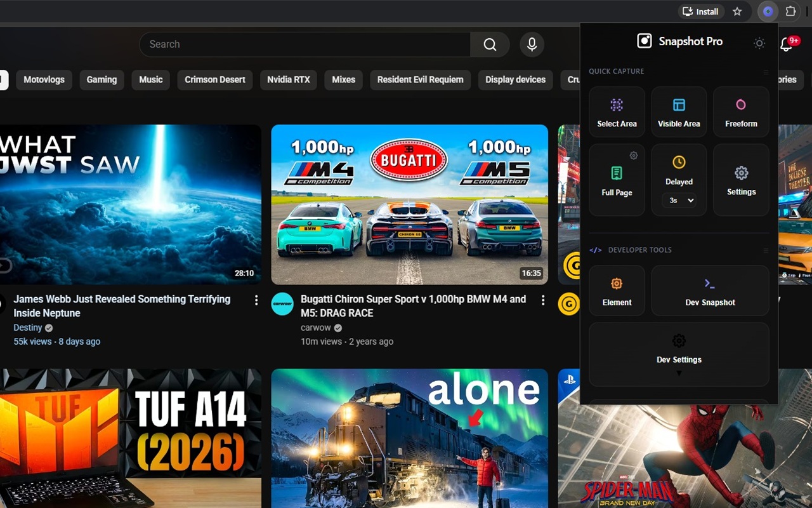Select the Resident Evil Requiem chip
Screen dimensions: 812x508
pyautogui.click(x=420, y=80)
